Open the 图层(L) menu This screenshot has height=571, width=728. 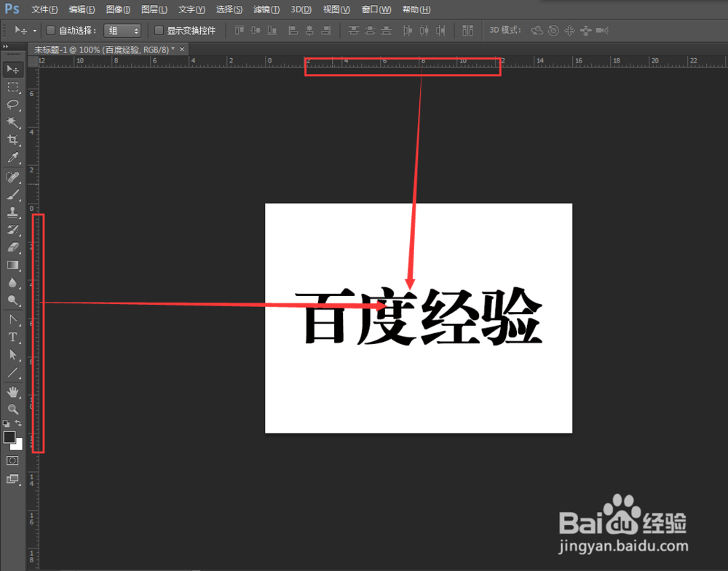tap(154, 9)
